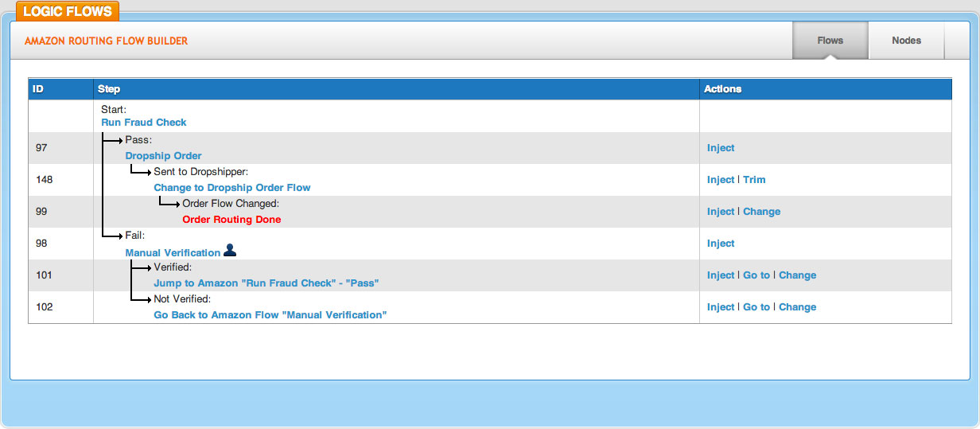
Task: Open the Dropship Order step link
Action: [163, 156]
